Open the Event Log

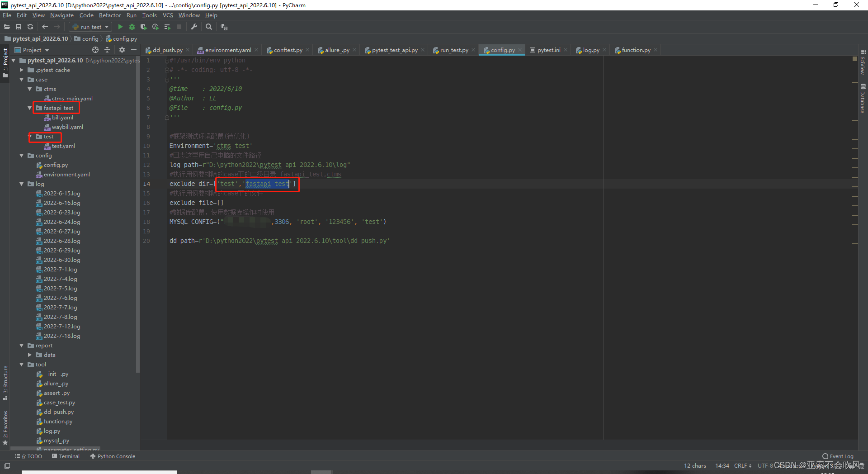pyautogui.click(x=838, y=456)
